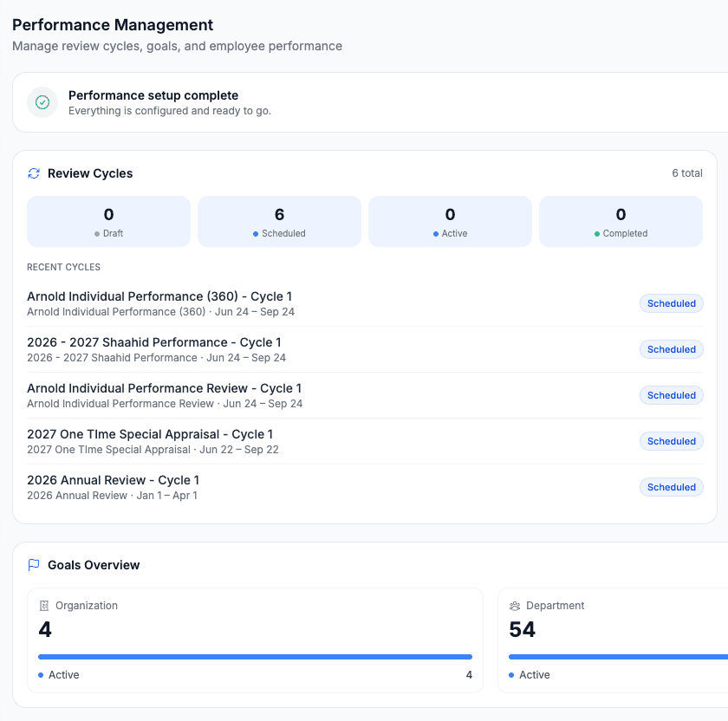
Task: Click the Review Cycles refresh arrows icon
Action: [x=34, y=173]
